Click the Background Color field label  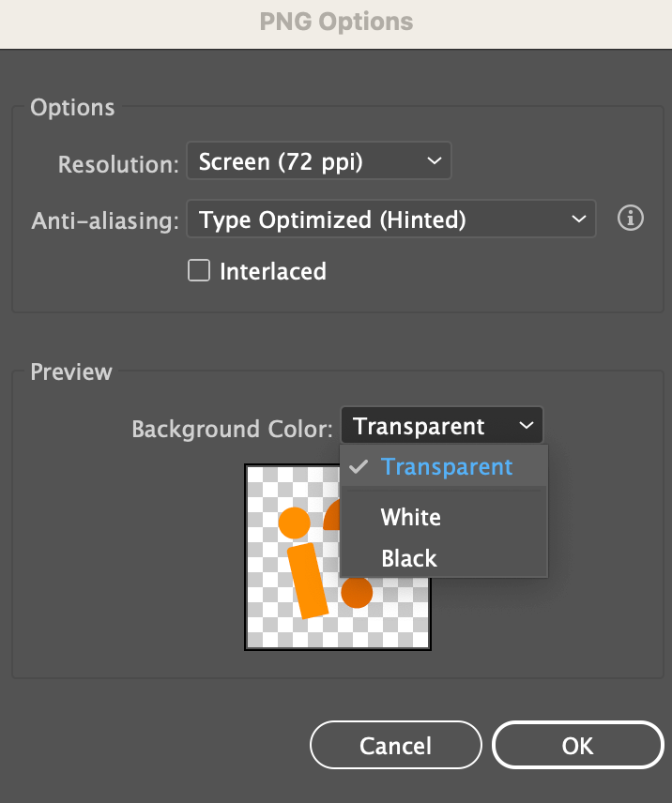tap(232, 429)
